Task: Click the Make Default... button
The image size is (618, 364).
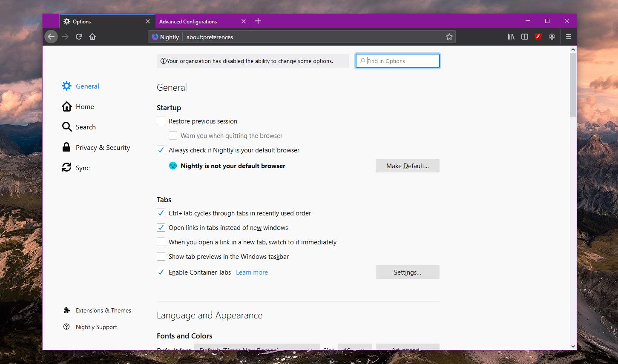Action: (408, 166)
